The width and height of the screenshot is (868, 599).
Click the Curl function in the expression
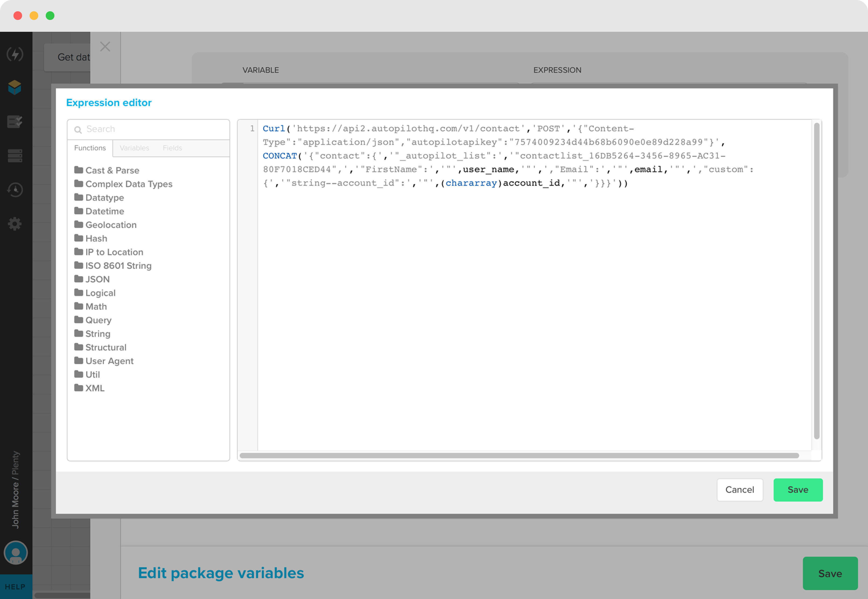(x=274, y=128)
